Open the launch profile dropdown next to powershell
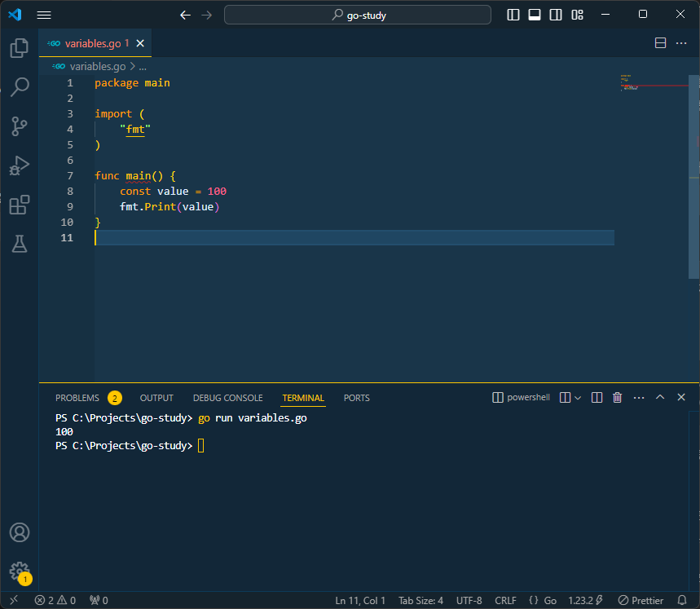Screen dimensions: 700x609 [578, 398]
